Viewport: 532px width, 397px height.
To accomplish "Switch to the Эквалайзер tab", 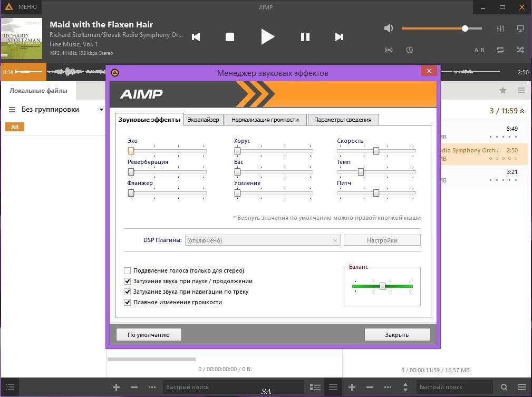I will coord(203,120).
